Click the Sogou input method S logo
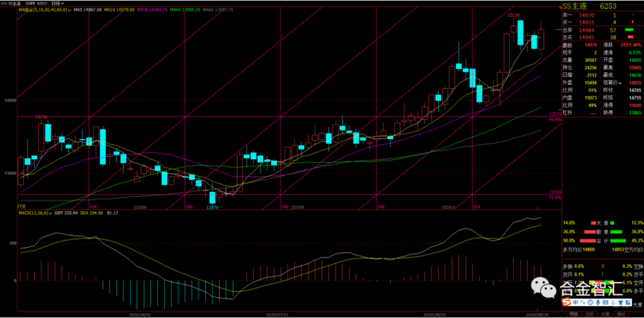Viewport: 644px width, 318px height. point(567,302)
